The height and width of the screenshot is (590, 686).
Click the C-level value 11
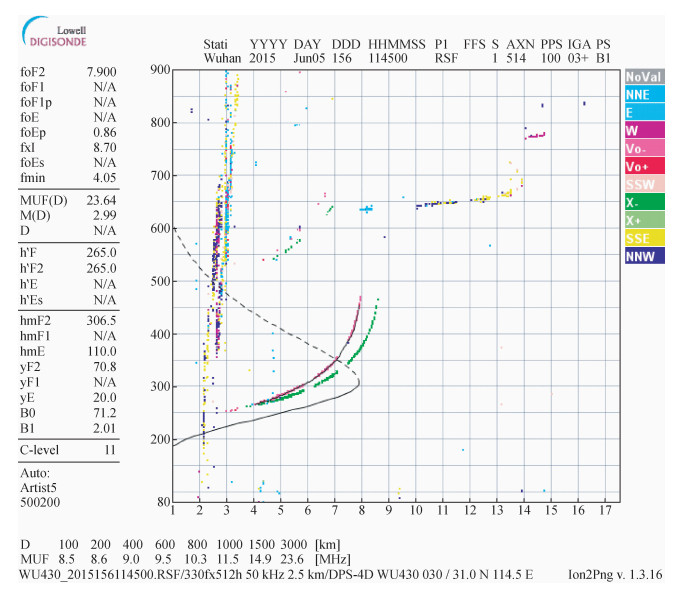[x=110, y=451]
